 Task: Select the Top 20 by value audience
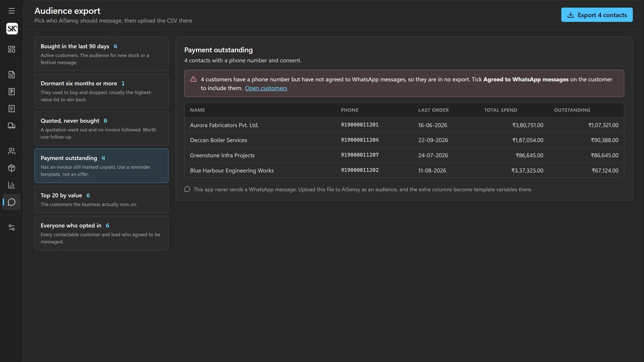coord(101,200)
